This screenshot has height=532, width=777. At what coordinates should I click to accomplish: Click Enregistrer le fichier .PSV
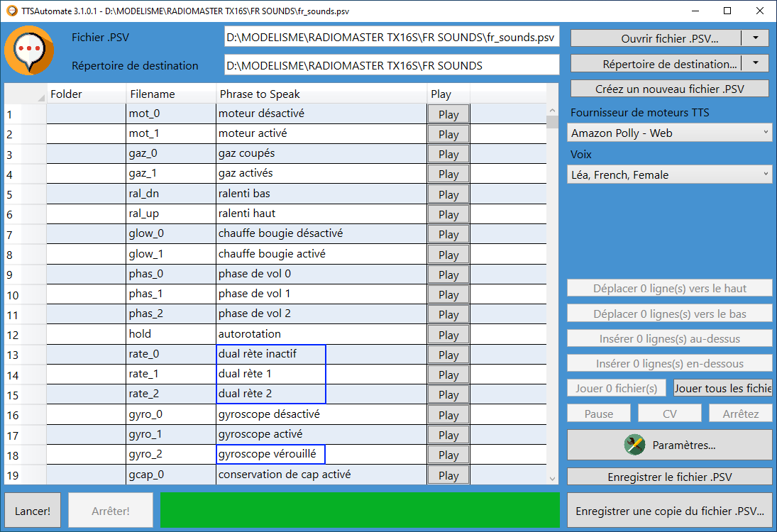(x=670, y=477)
